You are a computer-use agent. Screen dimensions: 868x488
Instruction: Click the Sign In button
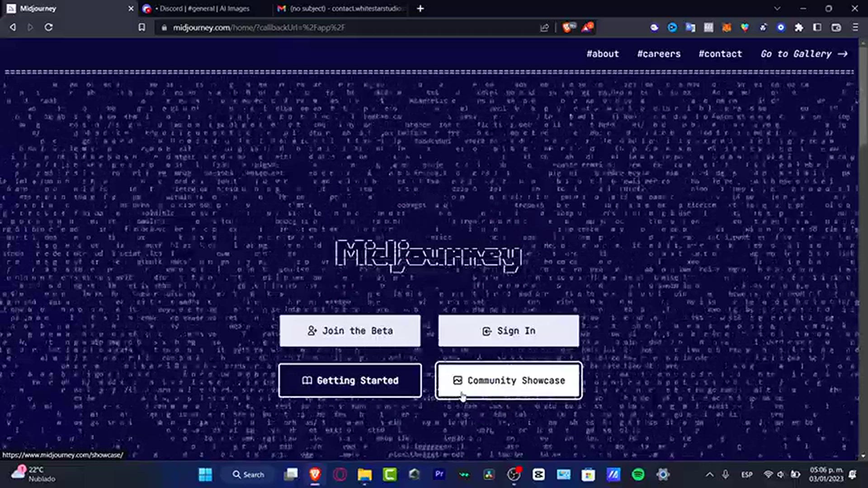tap(509, 331)
